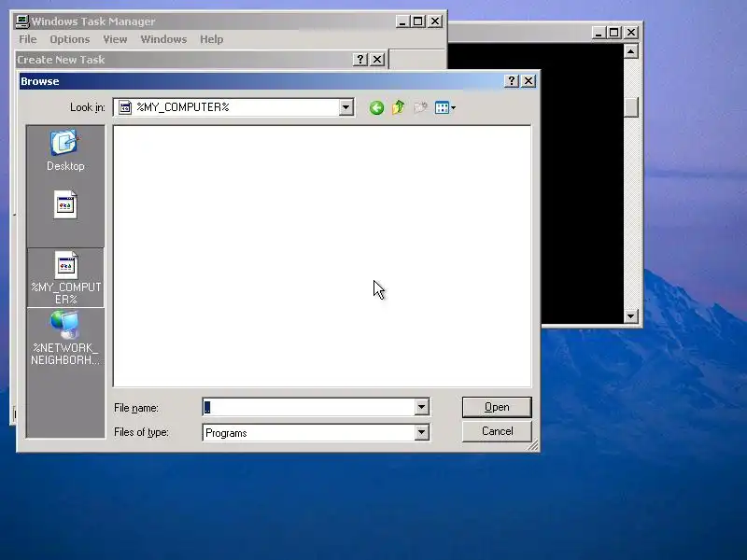Click the Cancel button
Screen dimensions: 747x560
[497, 431]
